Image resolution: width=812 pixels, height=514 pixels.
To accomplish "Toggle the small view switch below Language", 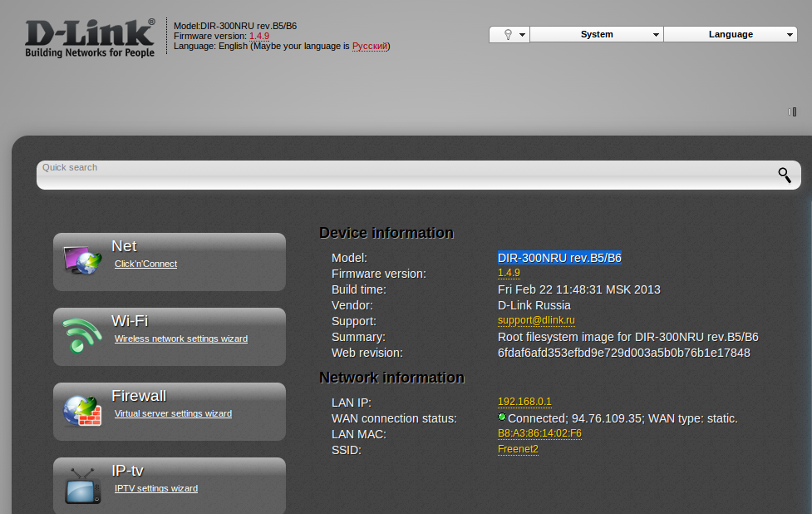I will pyautogui.click(x=792, y=111).
